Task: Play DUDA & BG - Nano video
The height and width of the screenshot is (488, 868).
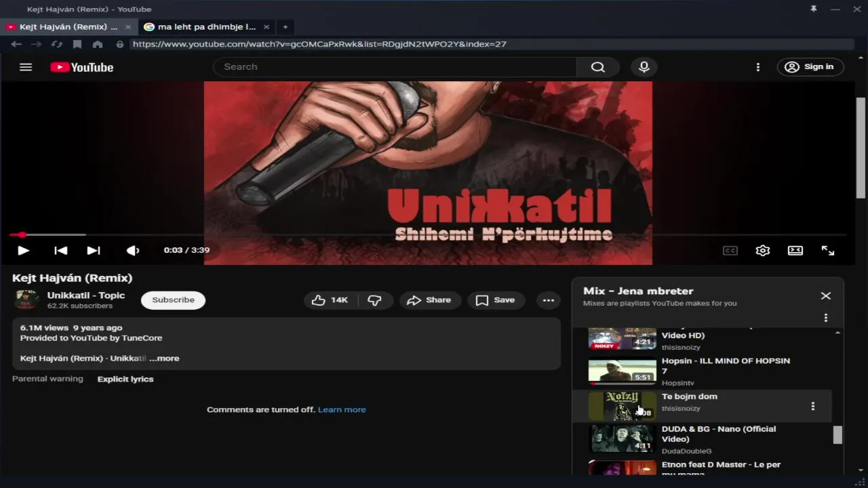Action: click(702, 439)
